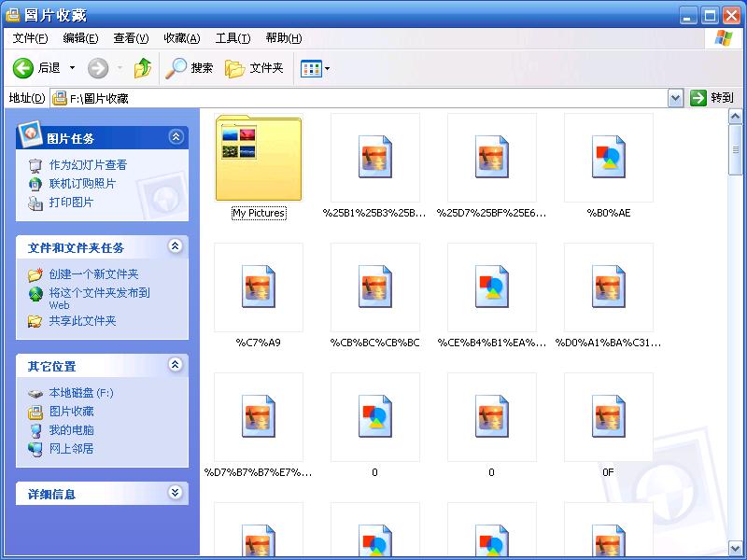This screenshot has width=747, height=560.
Task: Click the globe icon beside 联机订购照片
Action: coord(35,184)
